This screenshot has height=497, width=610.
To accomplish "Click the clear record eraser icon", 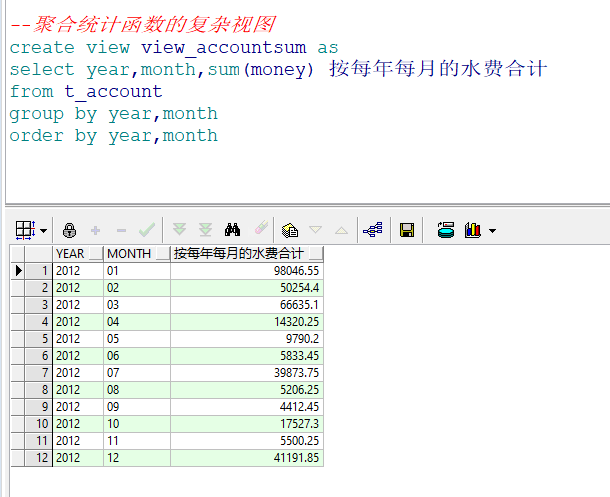I will point(261,228).
